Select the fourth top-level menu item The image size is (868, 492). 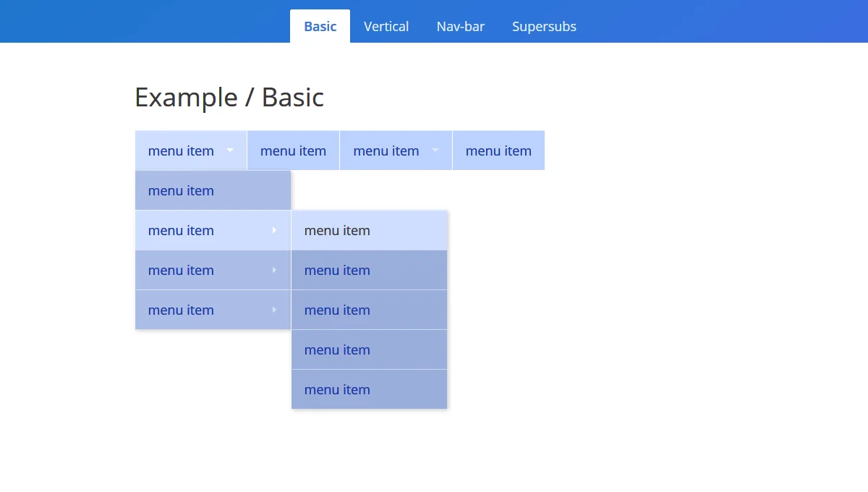point(498,150)
